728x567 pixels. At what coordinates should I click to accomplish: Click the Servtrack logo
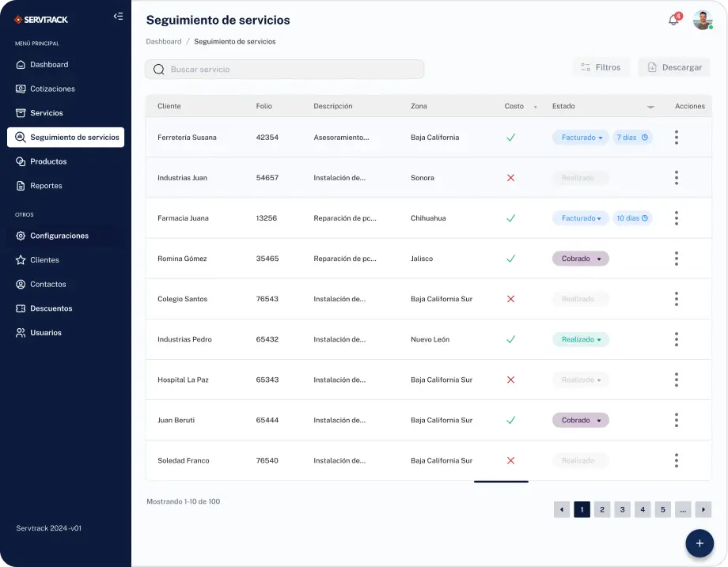[41, 20]
